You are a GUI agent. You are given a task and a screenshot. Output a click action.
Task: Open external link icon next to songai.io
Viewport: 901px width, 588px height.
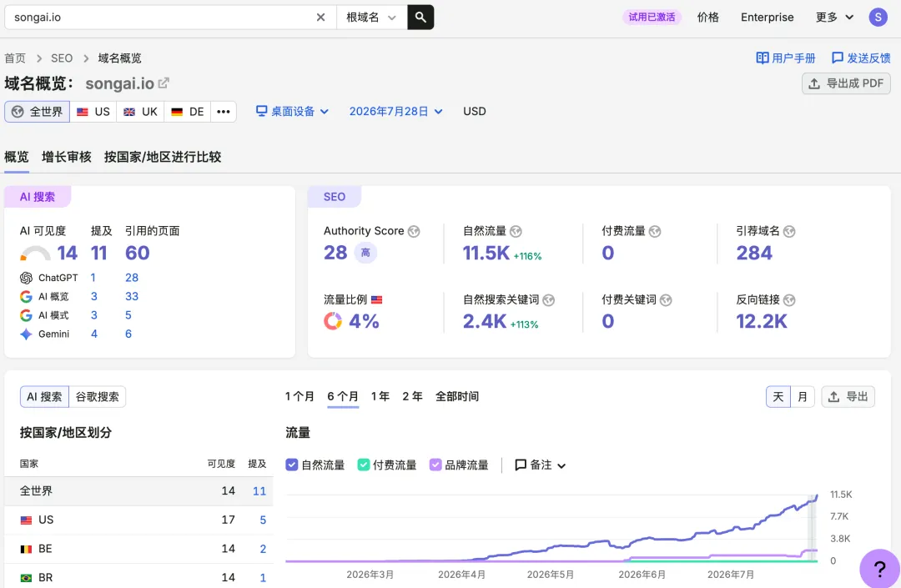pyautogui.click(x=164, y=83)
